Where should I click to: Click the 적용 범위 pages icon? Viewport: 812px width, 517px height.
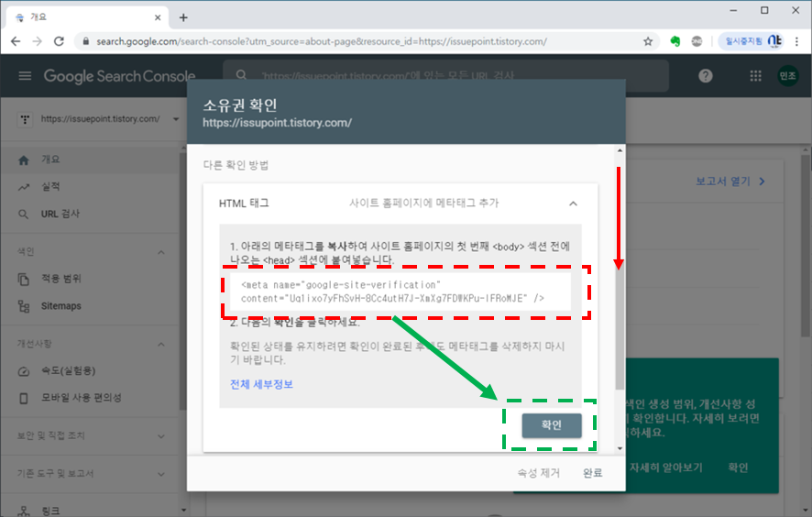pyautogui.click(x=24, y=280)
